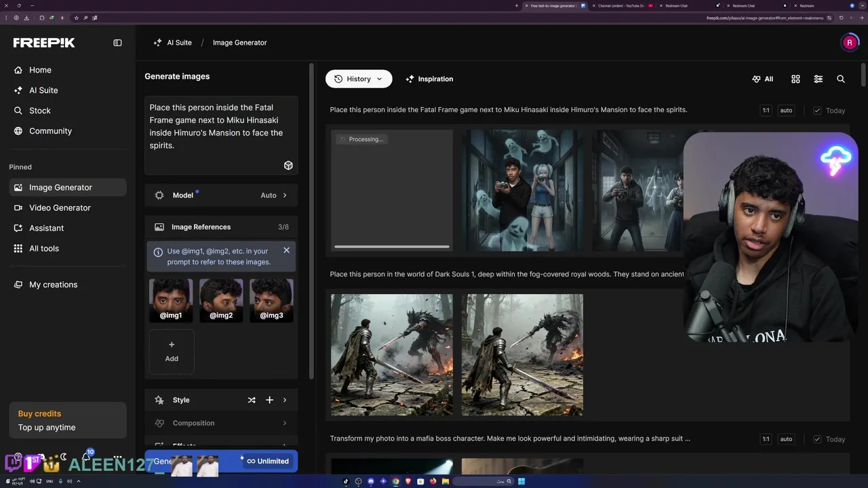Open the Windows Start button

point(521,482)
